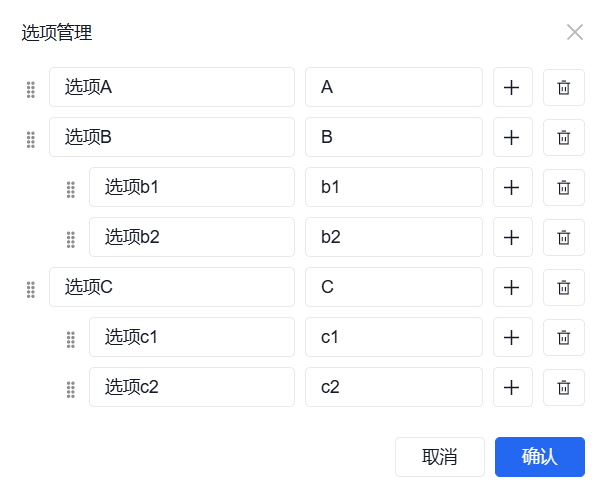The height and width of the screenshot is (497, 607).
Task: Select the 选项c2 name text box
Action: click(x=191, y=387)
